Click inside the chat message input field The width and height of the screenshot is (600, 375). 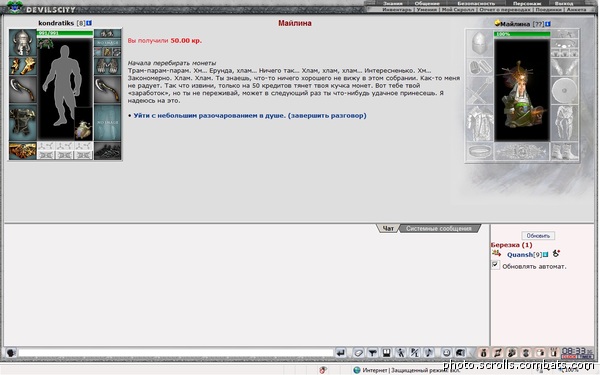[x=176, y=352]
